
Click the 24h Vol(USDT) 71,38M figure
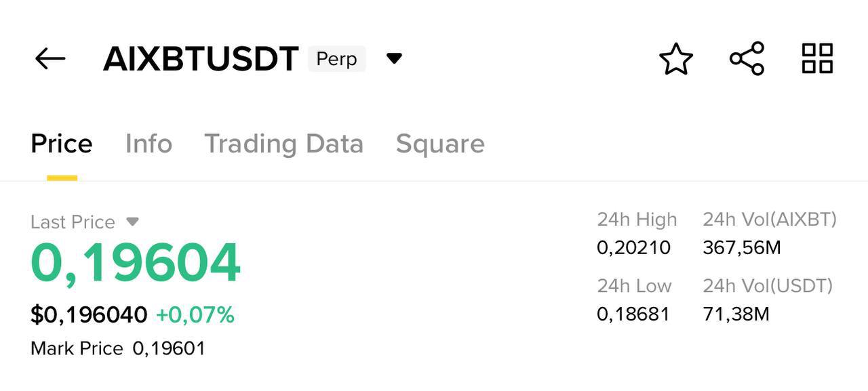click(736, 314)
